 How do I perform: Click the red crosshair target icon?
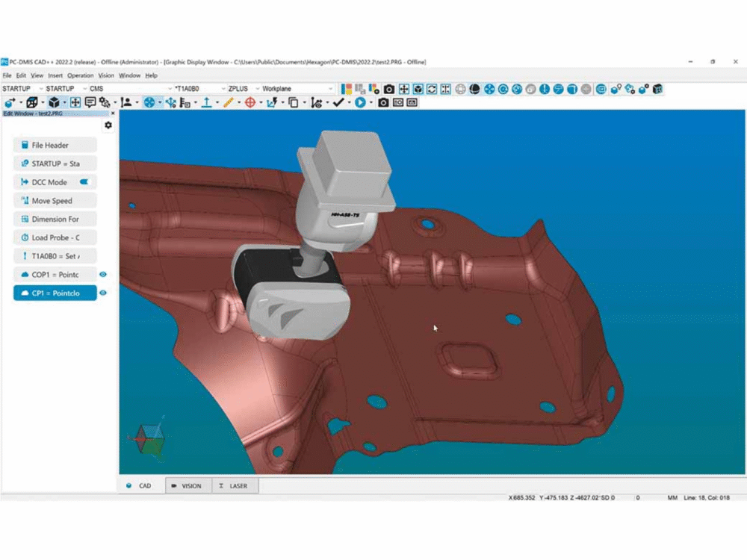(250, 102)
